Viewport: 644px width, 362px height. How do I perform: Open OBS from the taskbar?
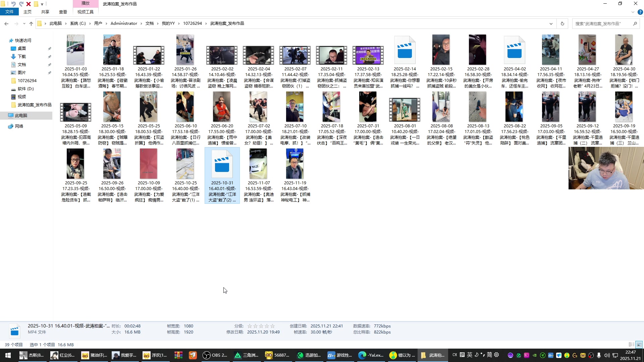[x=215, y=355]
